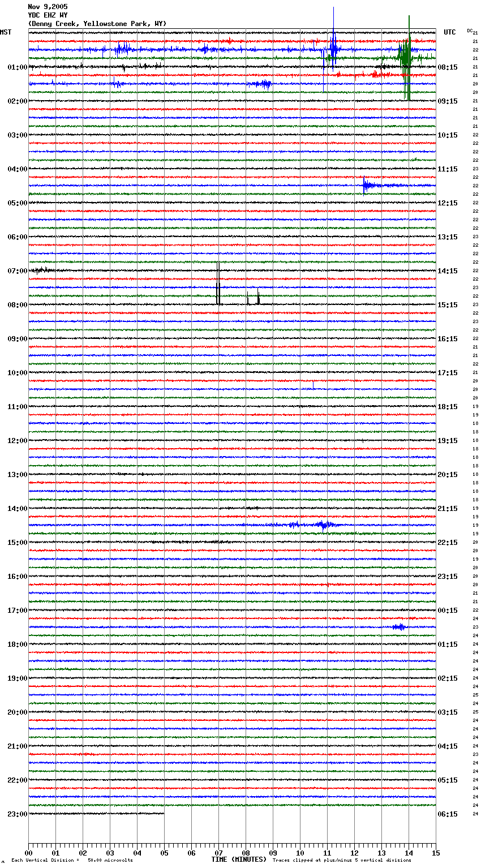Click the "02:15" UTC time label
This screenshot has width=481, height=868.
448,678
